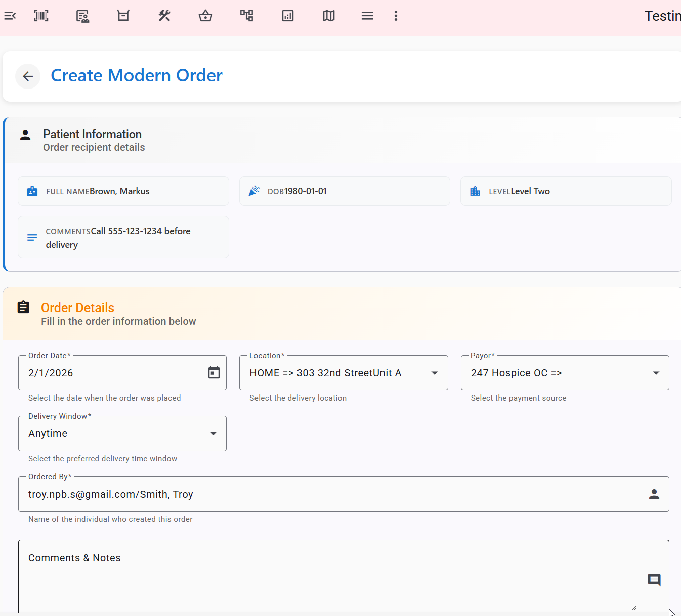Open the hamburger menu icon
The image size is (681, 616).
pos(367,16)
